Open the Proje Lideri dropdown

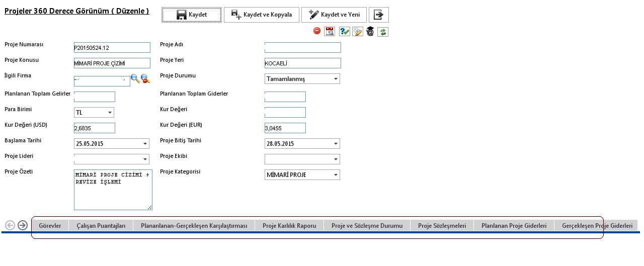[x=145, y=159]
